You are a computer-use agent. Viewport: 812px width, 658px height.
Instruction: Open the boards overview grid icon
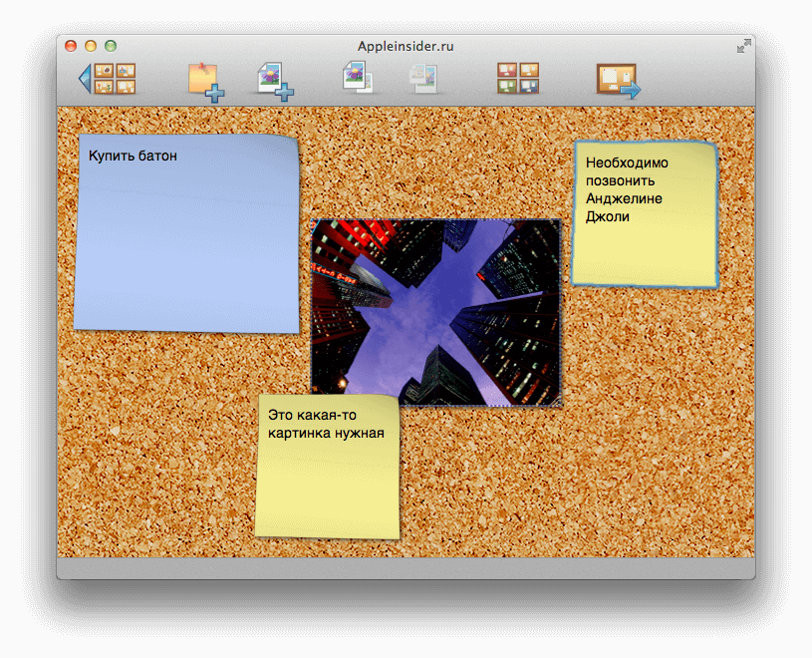(516, 80)
